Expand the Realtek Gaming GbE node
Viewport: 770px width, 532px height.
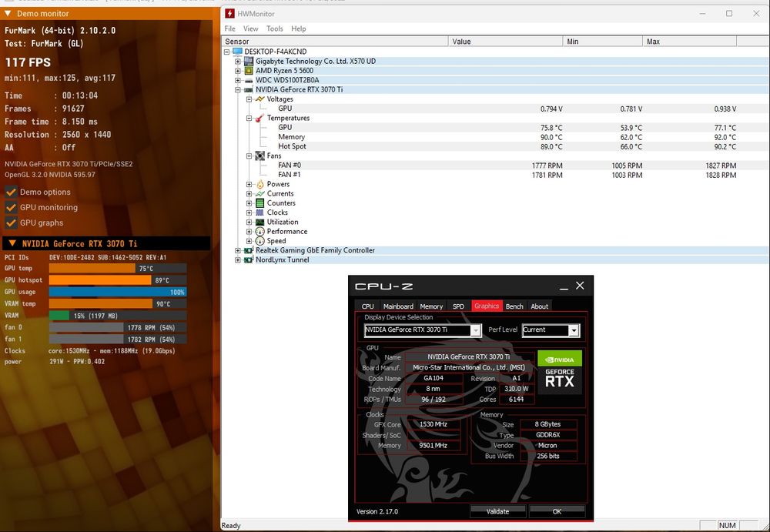[x=238, y=250]
